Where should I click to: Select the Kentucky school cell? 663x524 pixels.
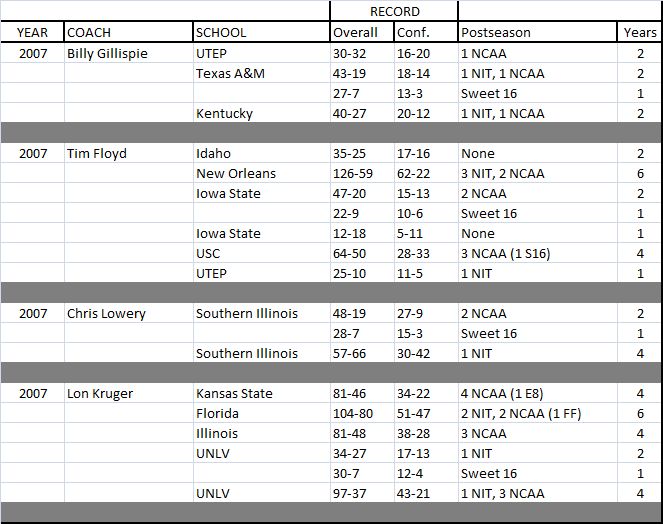(262, 113)
